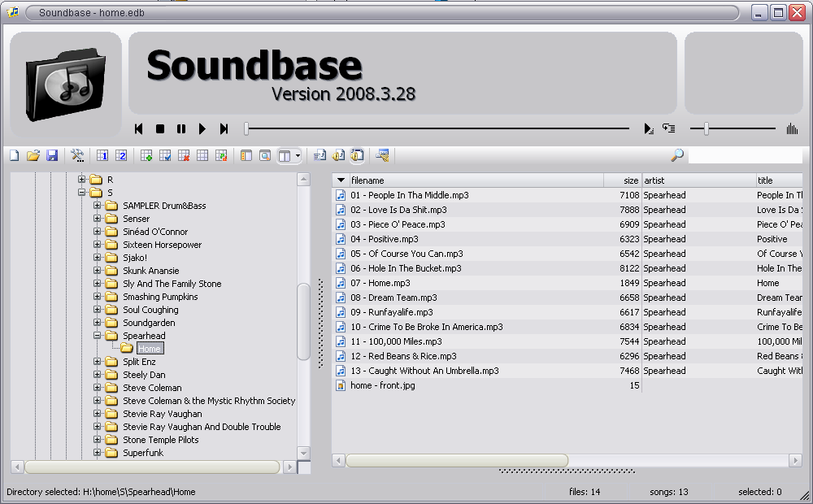Expand the SAMPLER Drum&Bass folder

click(97, 206)
